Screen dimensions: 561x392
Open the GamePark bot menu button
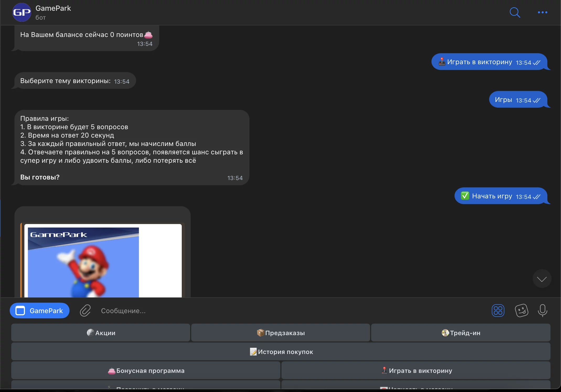40,311
